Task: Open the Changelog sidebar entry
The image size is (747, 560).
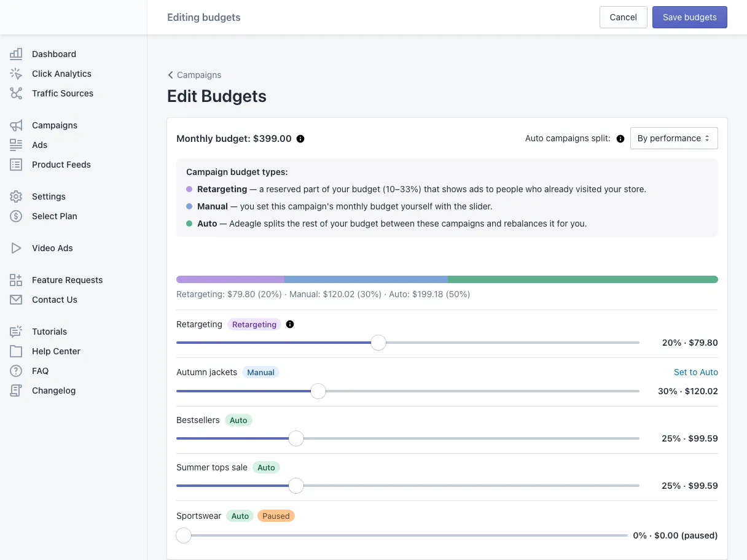Action: (53, 391)
